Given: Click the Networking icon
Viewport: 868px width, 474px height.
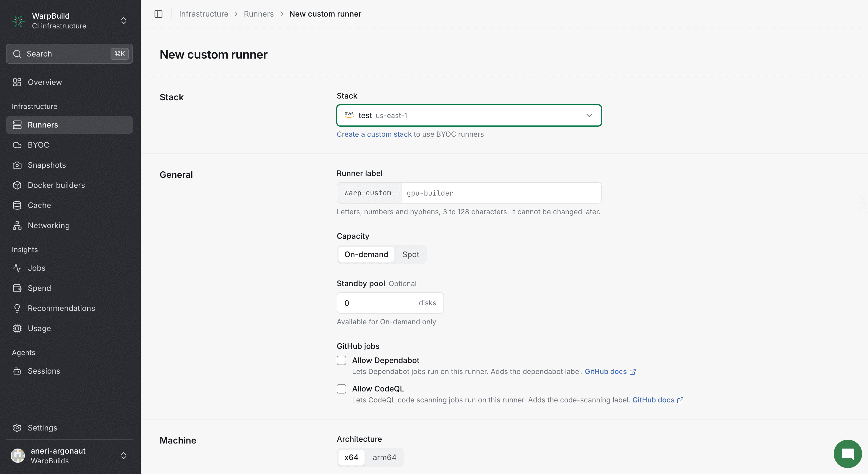Looking at the screenshot, I should 17,225.
